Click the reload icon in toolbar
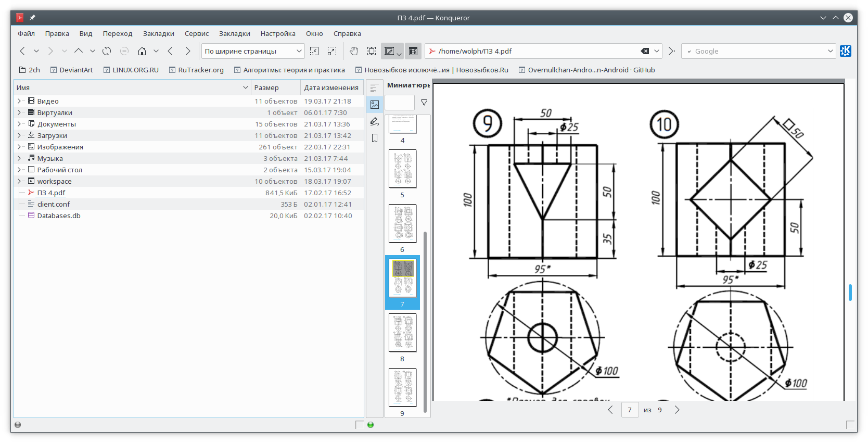 (x=107, y=51)
